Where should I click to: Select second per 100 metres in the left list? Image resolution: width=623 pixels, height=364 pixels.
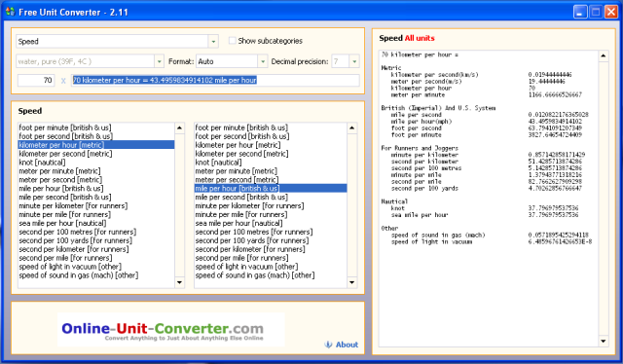(x=96, y=232)
